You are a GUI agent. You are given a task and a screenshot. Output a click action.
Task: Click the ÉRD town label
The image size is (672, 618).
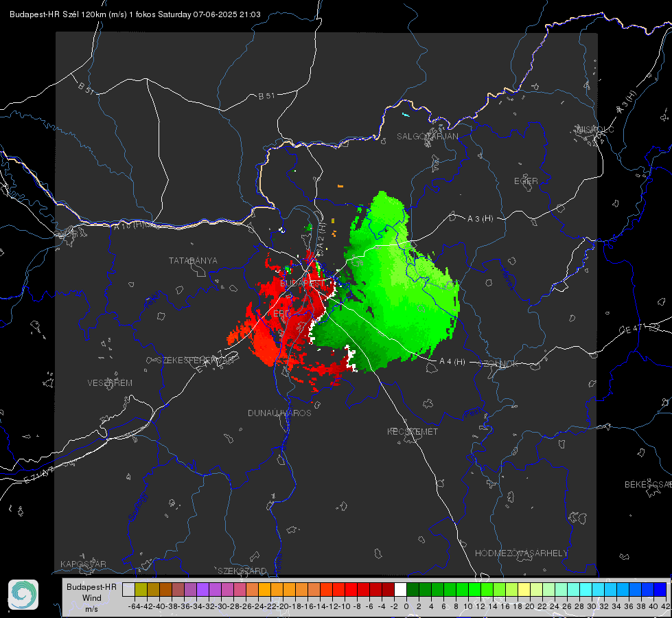[x=281, y=314]
